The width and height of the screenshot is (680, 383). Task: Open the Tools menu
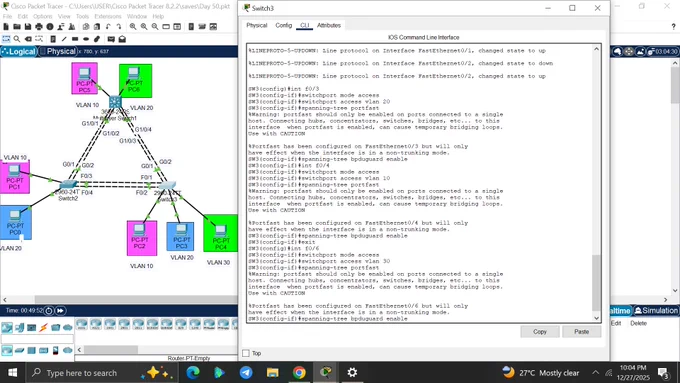point(82,16)
